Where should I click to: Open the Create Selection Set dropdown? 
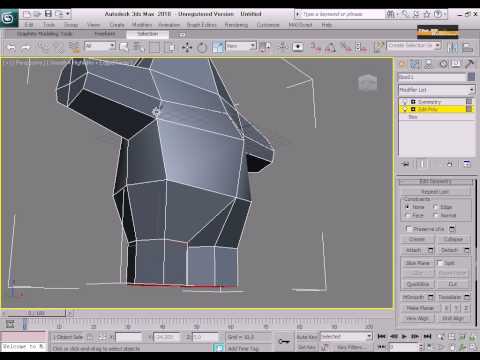(x=414, y=45)
